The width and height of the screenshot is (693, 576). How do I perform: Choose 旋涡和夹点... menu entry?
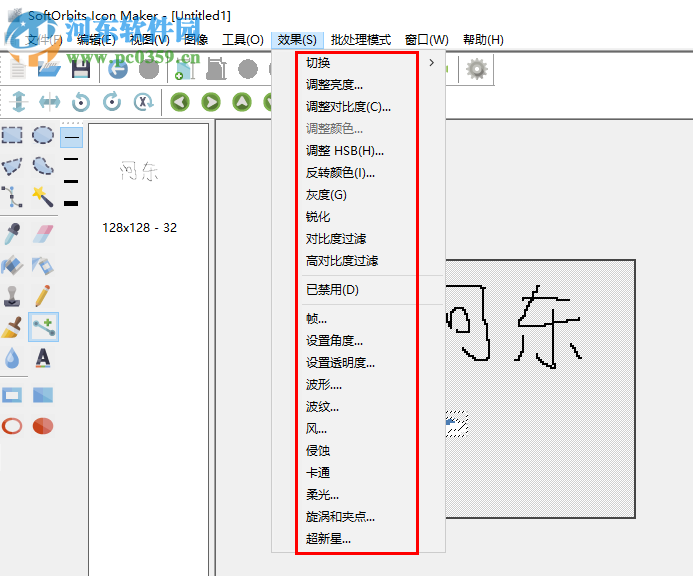358,517
